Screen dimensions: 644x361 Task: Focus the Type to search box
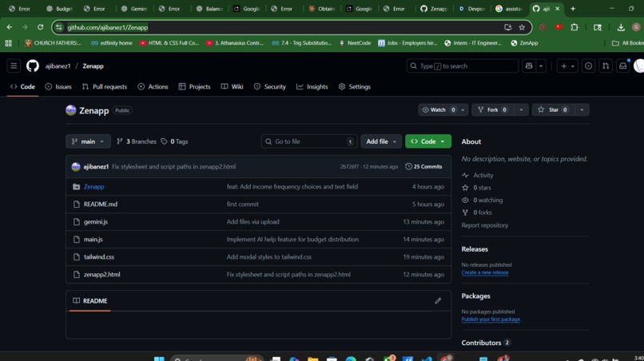pos(462,65)
